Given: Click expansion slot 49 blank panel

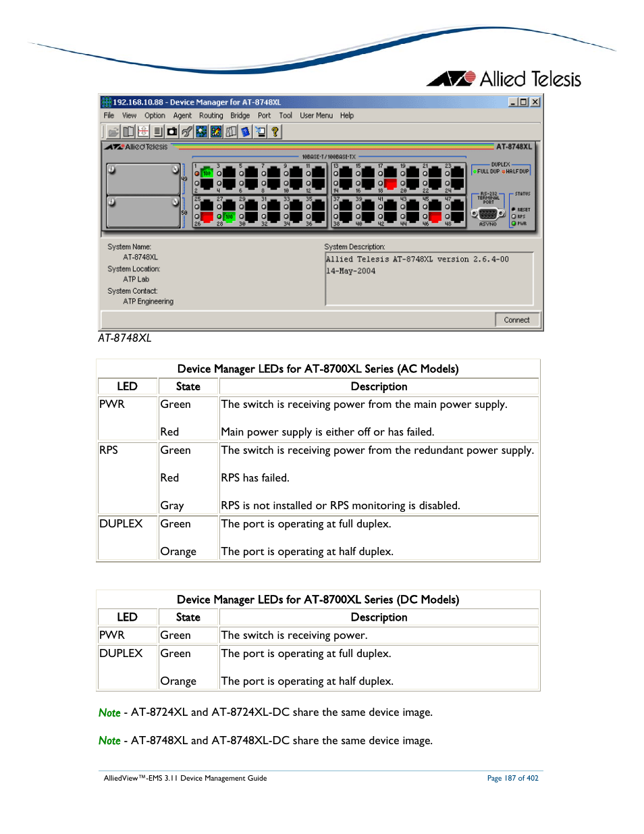Looking at the screenshot, I should pos(143,179).
